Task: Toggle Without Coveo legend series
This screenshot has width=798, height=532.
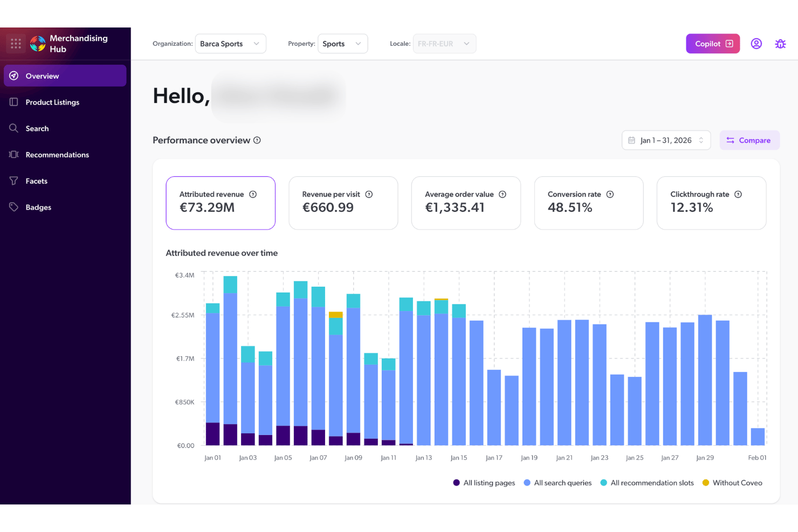Action: [732, 483]
